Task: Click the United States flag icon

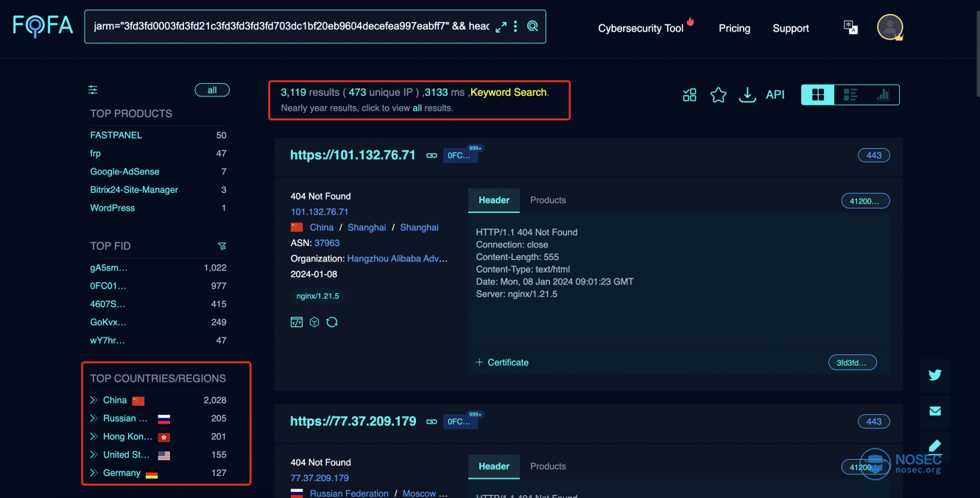Action: click(x=164, y=455)
